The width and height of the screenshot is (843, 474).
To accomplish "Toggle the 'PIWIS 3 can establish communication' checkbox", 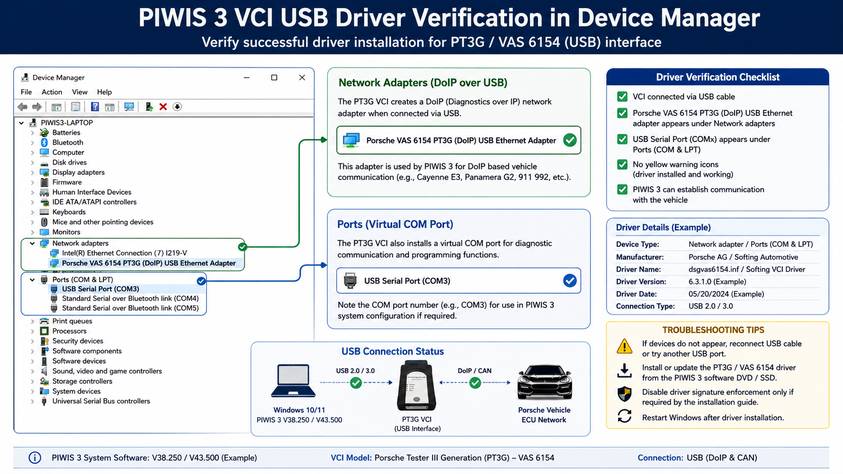I will [x=622, y=190].
